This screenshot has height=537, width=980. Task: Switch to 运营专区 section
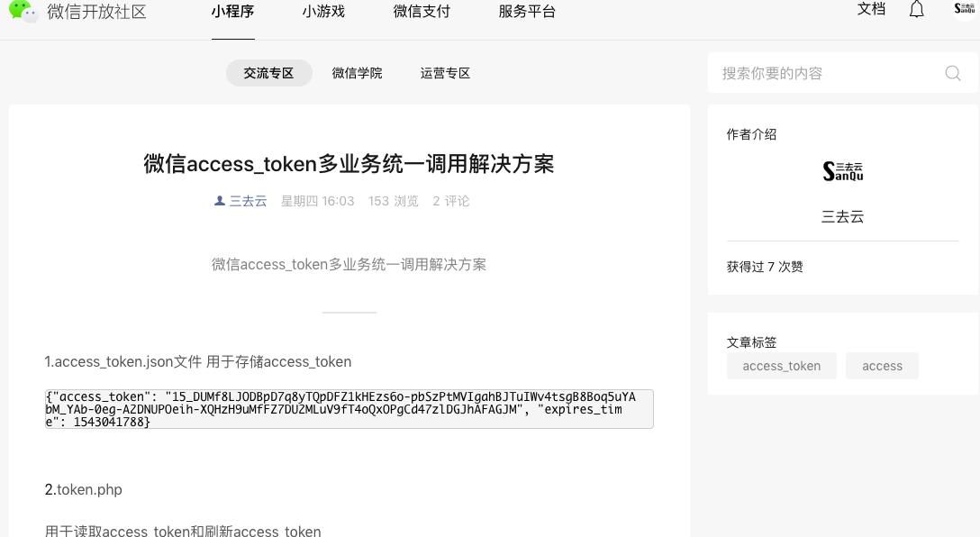pyautogui.click(x=445, y=73)
